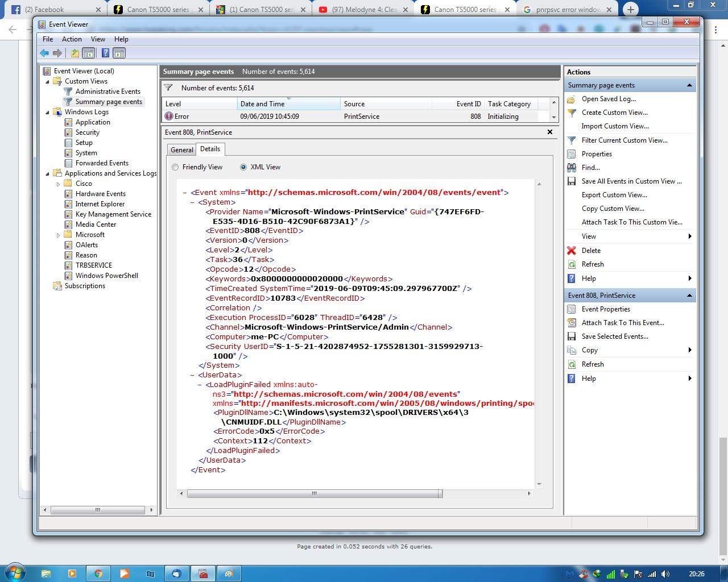Click the Open Saved Log folder icon
The image size is (728, 582).
click(x=572, y=99)
